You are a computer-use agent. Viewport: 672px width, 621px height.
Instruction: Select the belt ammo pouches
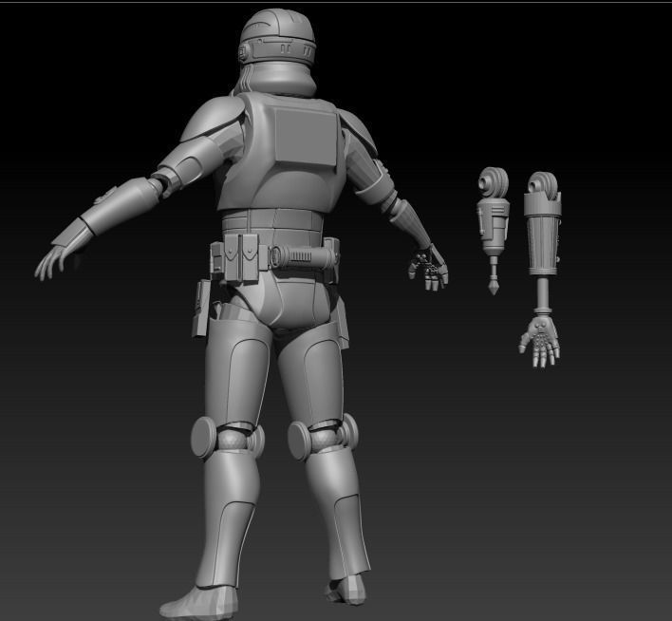(x=240, y=256)
